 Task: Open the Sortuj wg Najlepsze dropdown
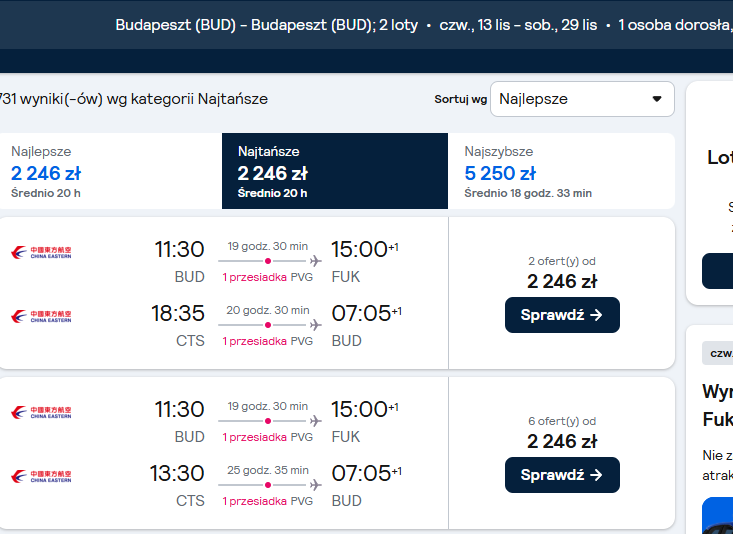[x=582, y=99]
